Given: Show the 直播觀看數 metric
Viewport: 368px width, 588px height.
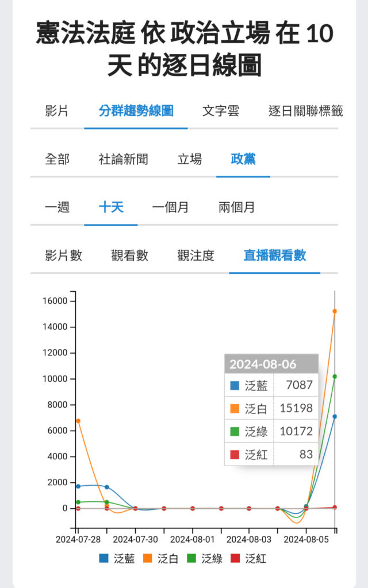Looking at the screenshot, I should coord(274,256).
